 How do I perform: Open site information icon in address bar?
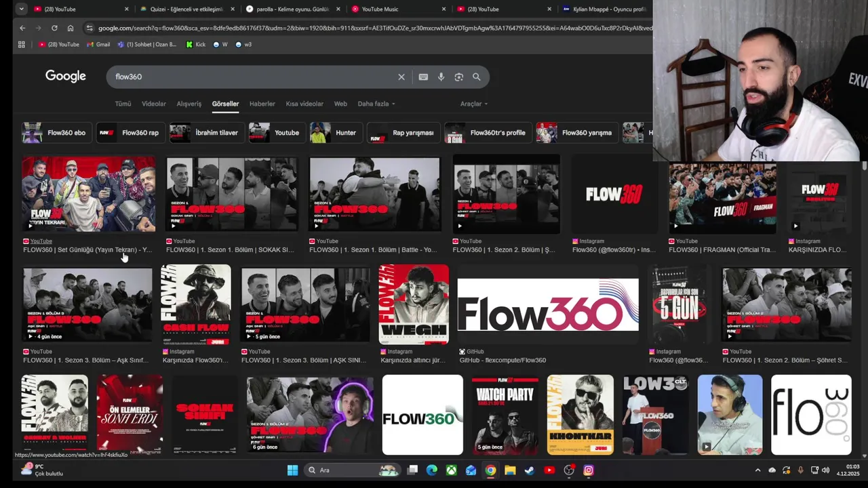point(90,28)
